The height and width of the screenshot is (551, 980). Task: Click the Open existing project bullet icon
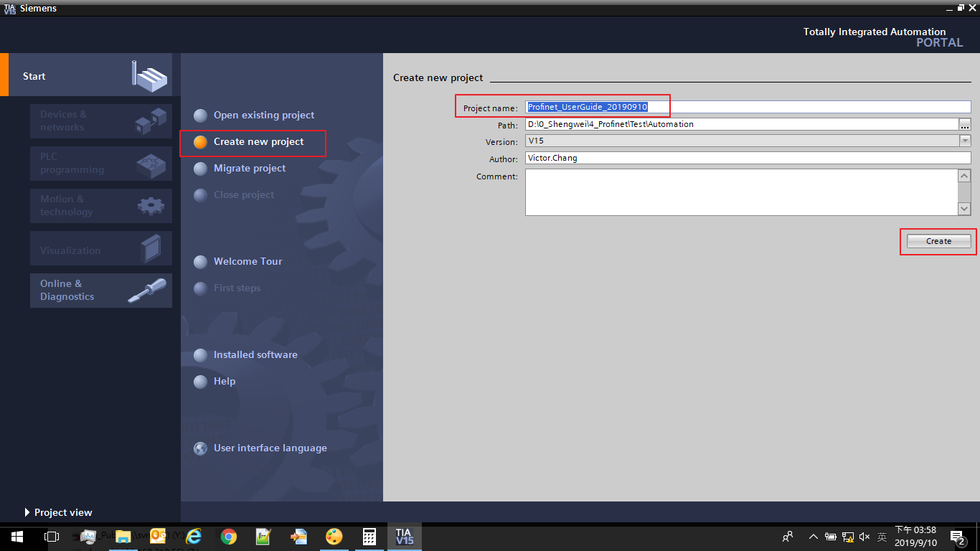(201, 116)
